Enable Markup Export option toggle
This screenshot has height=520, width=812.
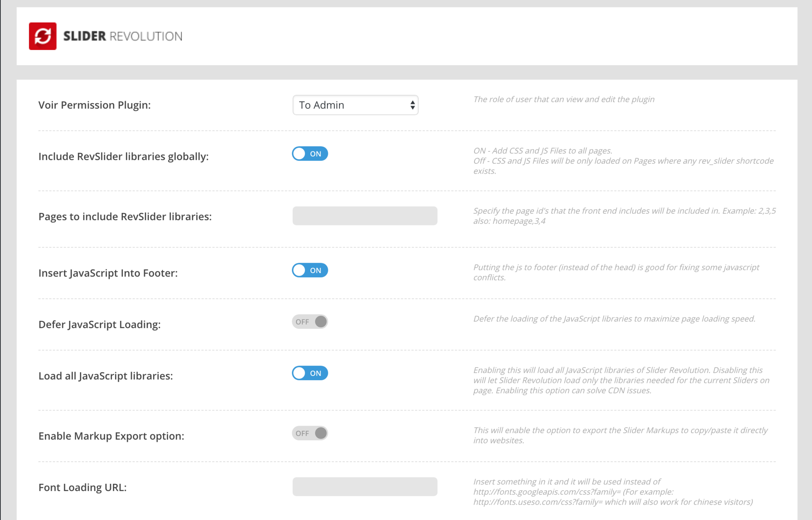pyautogui.click(x=310, y=433)
